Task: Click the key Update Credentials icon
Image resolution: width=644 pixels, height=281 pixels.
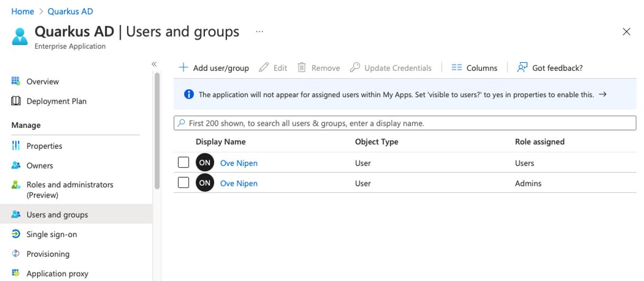Action: 355,67
